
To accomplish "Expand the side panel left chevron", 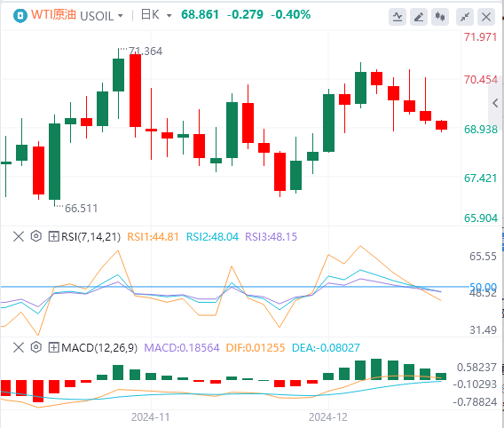I will (x=495, y=103).
